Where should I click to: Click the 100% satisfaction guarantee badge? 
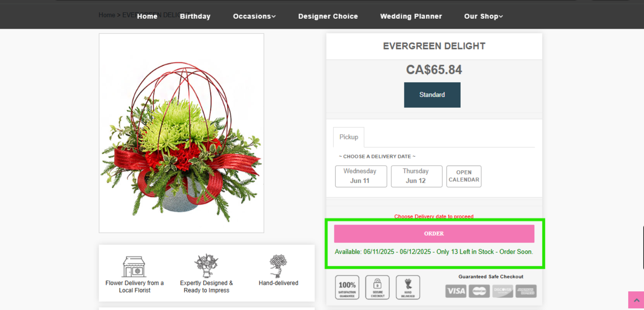[347, 287]
